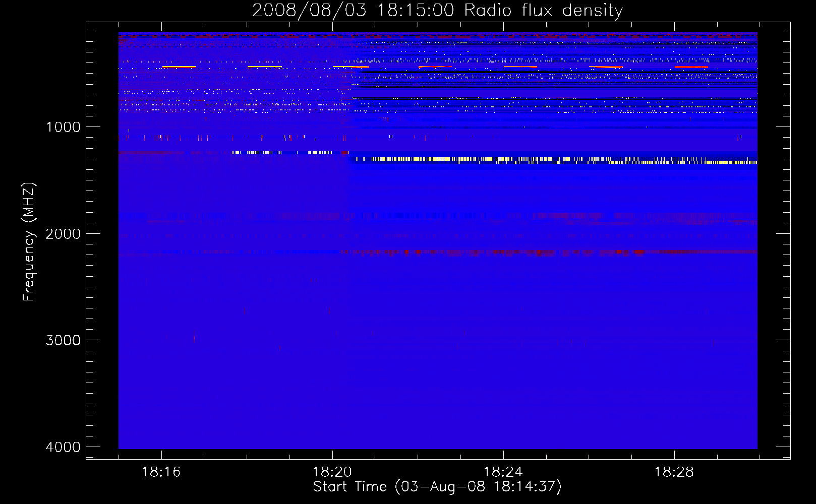Click the 18:24 time tick label
The image size is (816, 504).
[503, 472]
